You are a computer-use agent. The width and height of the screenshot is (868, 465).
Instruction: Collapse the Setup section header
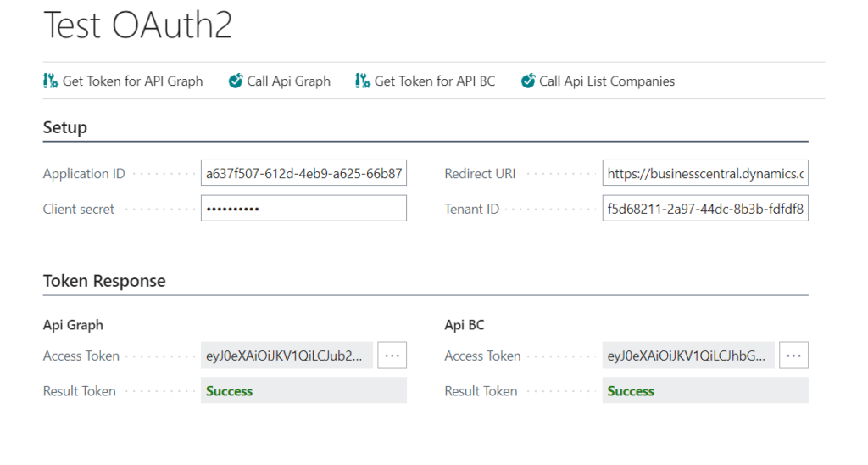tap(65, 127)
